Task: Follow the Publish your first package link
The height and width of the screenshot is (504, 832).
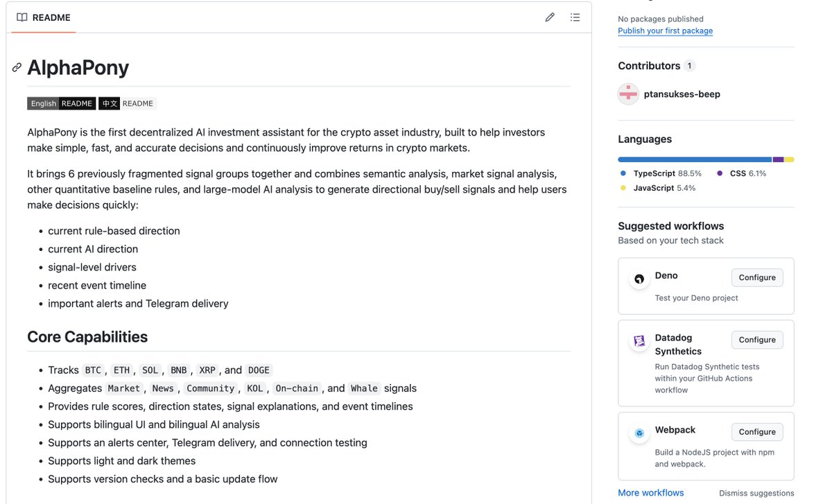Action: tap(665, 31)
